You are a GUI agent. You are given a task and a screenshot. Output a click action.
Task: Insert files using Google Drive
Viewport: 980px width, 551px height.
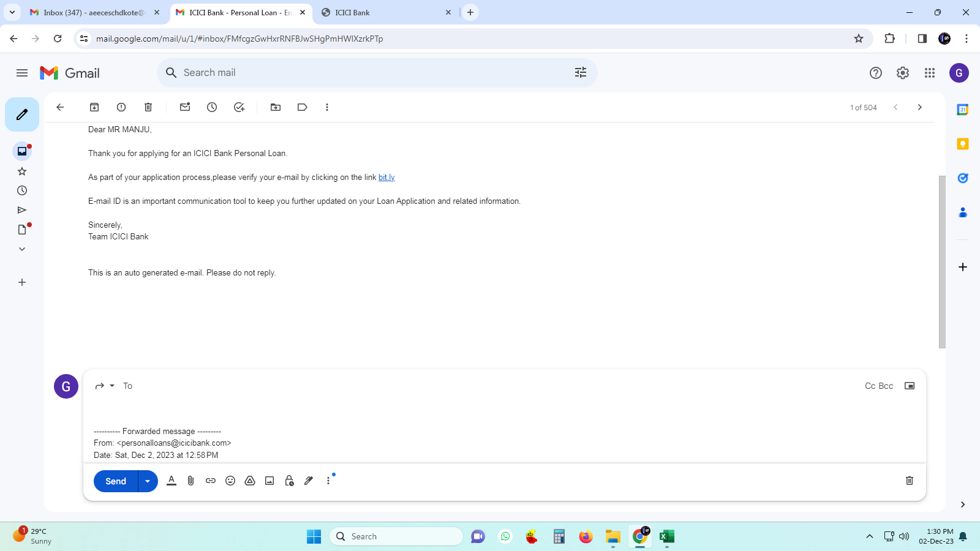pyautogui.click(x=250, y=481)
